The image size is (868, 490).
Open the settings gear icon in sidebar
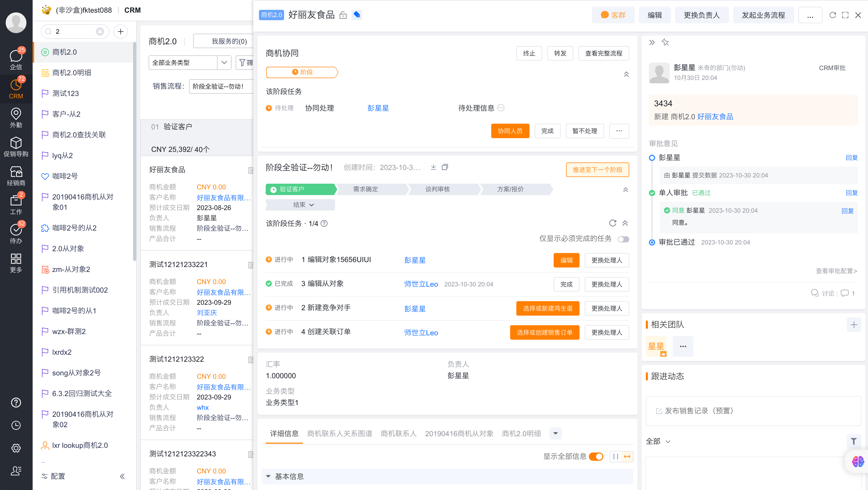click(x=16, y=448)
